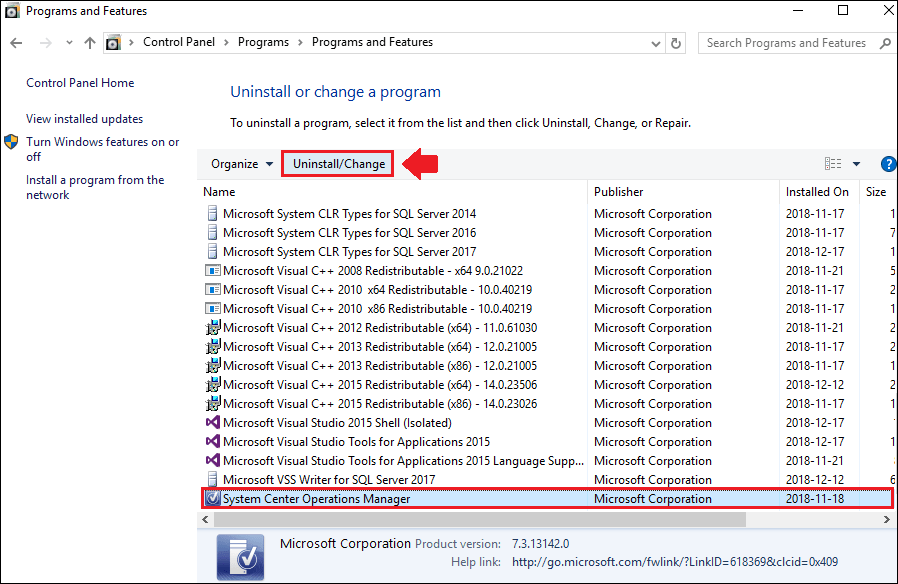The height and width of the screenshot is (584, 898).
Task: Expand the address bar history dropdown
Action: tap(656, 44)
